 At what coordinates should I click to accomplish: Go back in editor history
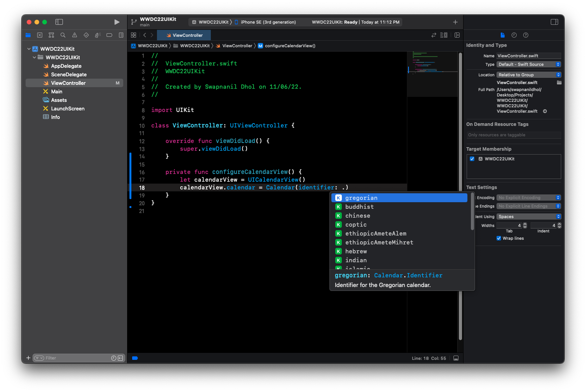tap(145, 35)
